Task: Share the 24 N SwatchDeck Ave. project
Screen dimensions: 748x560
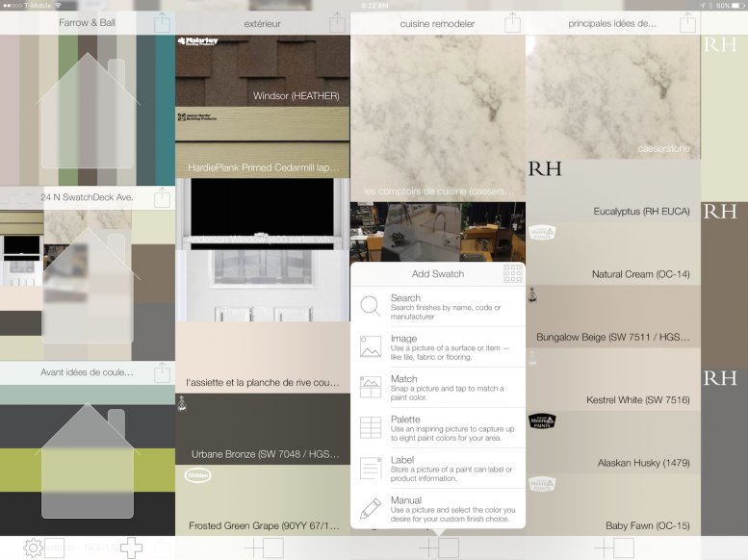Action: coord(162,197)
